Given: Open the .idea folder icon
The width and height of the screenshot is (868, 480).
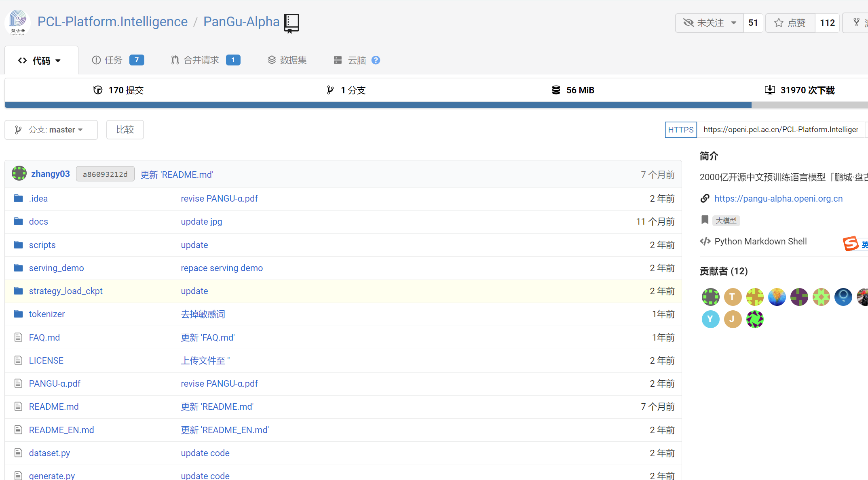Looking at the screenshot, I should (x=18, y=198).
